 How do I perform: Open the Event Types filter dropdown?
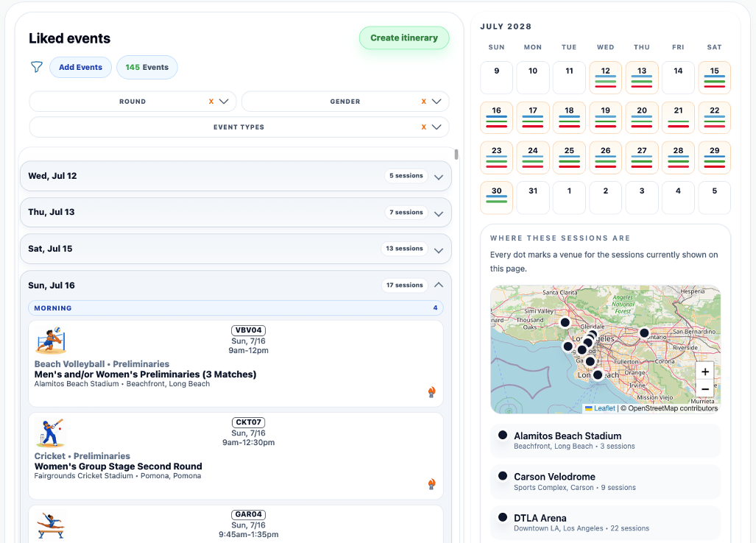[437, 127]
